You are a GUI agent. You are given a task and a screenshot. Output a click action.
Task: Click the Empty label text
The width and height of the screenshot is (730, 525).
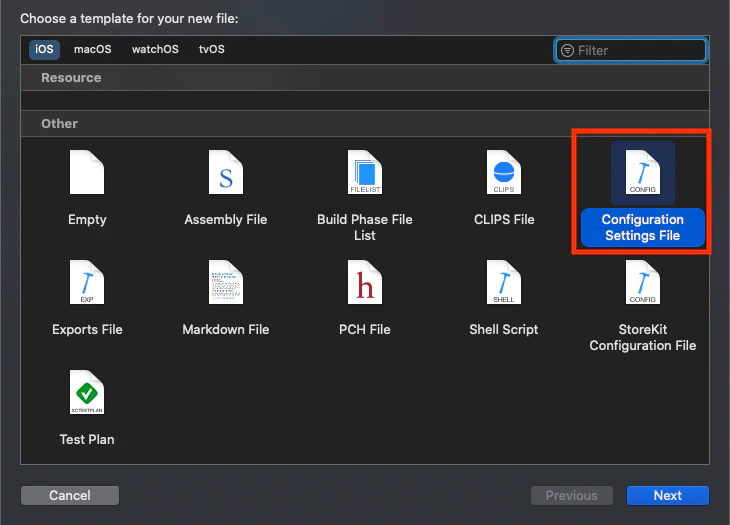coord(87,220)
